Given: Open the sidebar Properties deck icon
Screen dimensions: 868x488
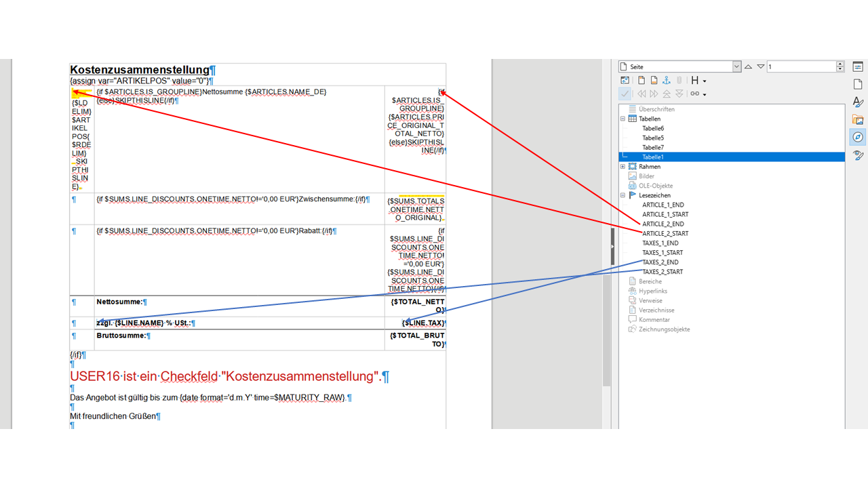Looking at the screenshot, I should point(858,66).
